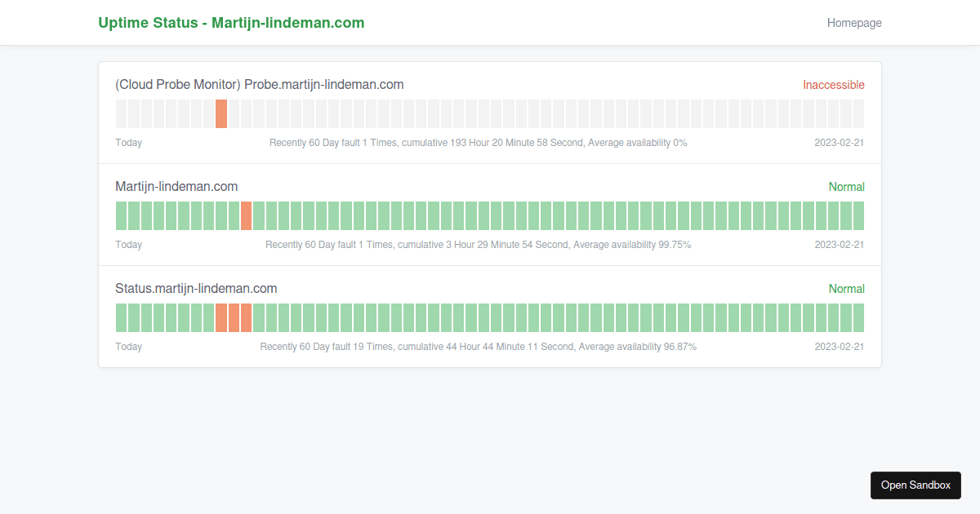Click the Today label under Probe monitor
Viewport: 980px width, 514px height.
128,142
